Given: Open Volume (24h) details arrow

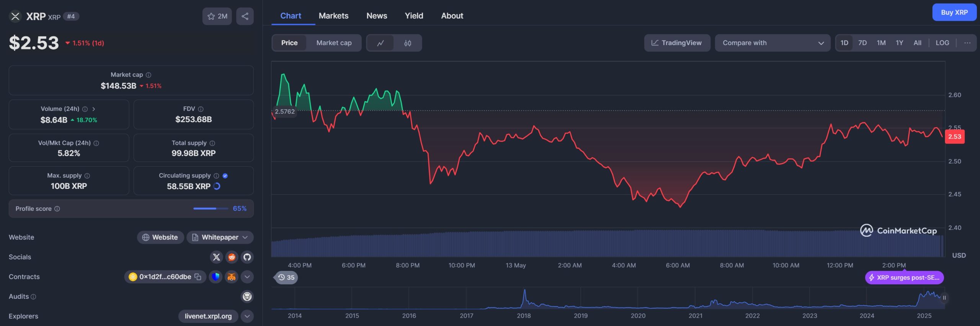Looking at the screenshot, I should [x=93, y=109].
